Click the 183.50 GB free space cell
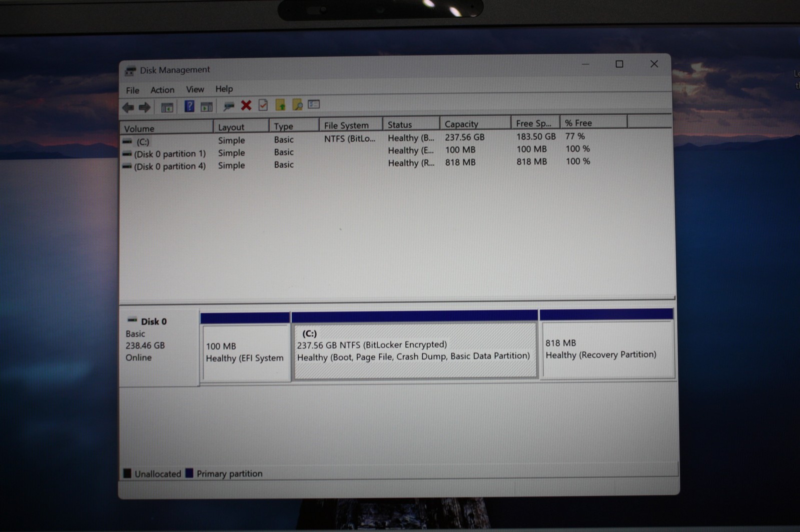Screen dimensions: 800x532 pos(536,136)
